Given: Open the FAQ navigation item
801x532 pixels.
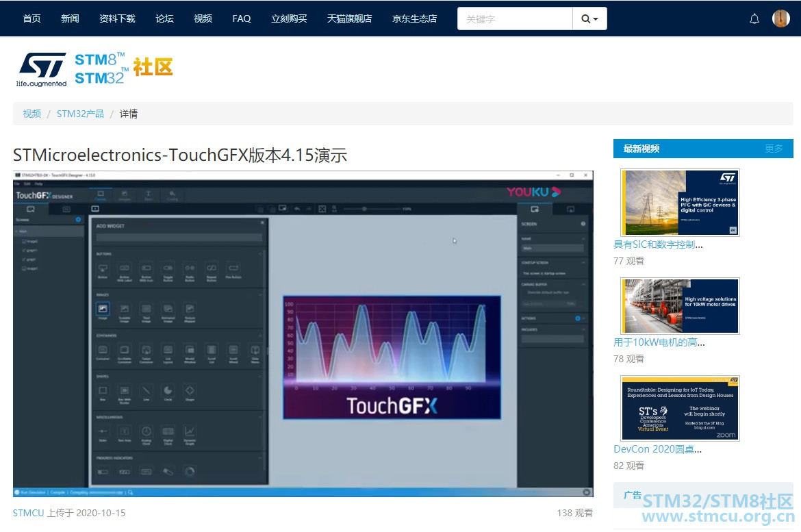Looking at the screenshot, I should [242, 19].
